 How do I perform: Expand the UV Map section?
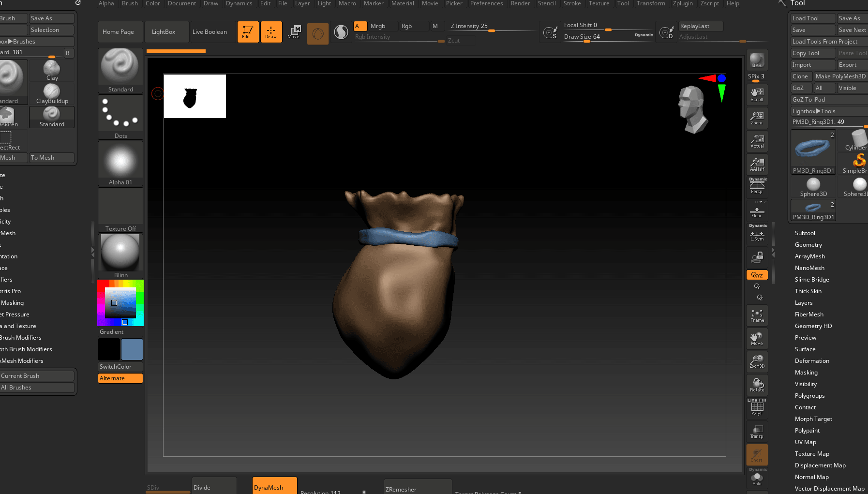pyautogui.click(x=805, y=442)
